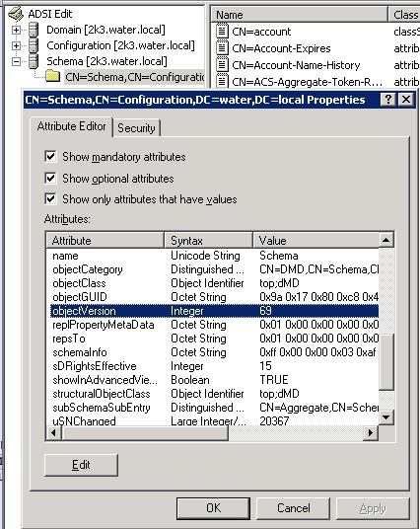
Task: Select Domain [2k3.water.local] tree label
Action: tap(105, 30)
